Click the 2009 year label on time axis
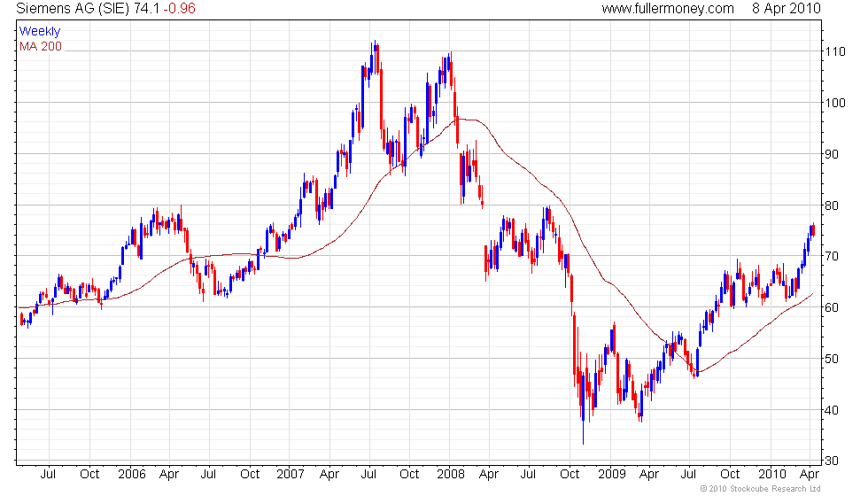 pyautogui.click(x=612, y=474)
